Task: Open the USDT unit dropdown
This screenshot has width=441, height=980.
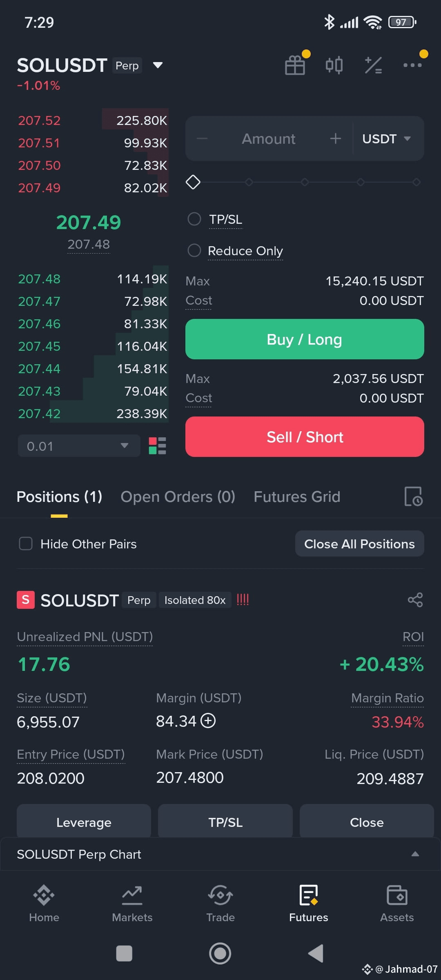Action: pos(386,139)
